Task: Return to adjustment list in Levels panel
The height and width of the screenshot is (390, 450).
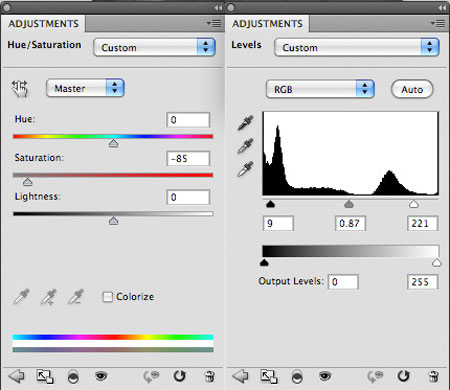Action: [x=240, y=376]
